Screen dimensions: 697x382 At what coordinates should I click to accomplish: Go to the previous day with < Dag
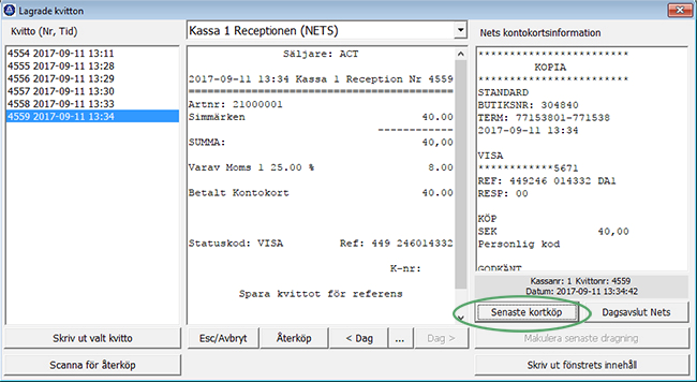coord(359,338)
